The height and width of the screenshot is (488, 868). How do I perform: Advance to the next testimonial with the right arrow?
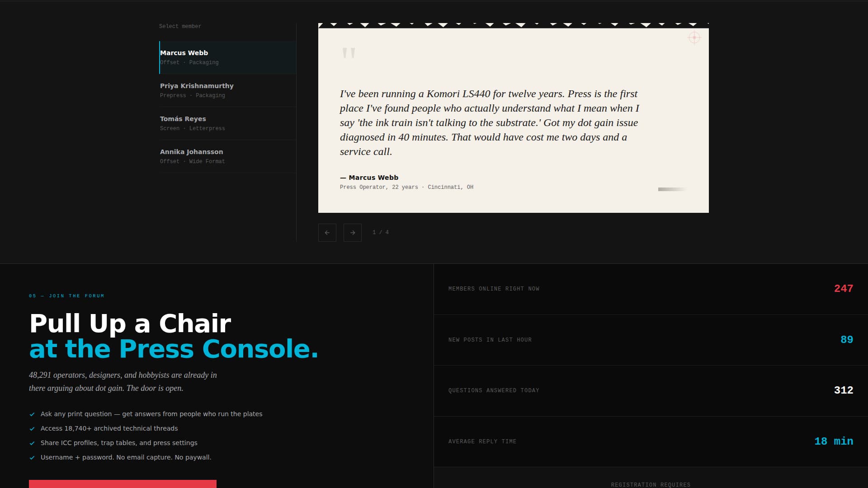tap(352, 233)
